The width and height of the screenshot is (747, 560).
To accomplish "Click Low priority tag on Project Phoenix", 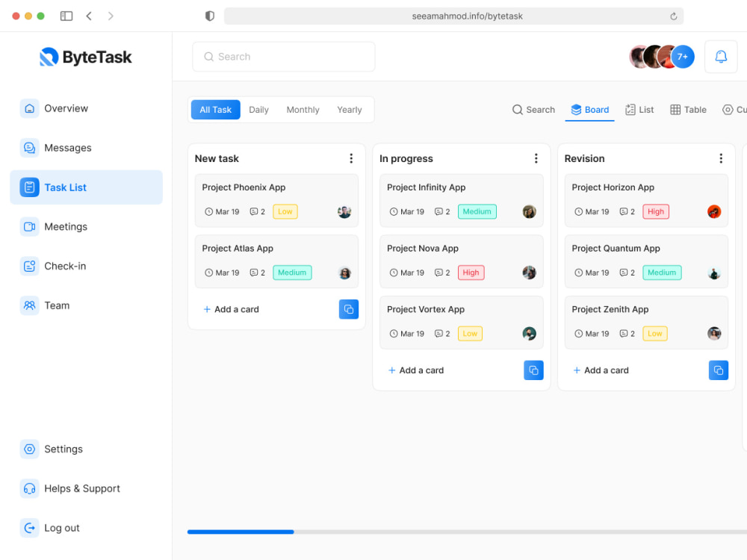I will pyautogui.click(x=285, y=211).
